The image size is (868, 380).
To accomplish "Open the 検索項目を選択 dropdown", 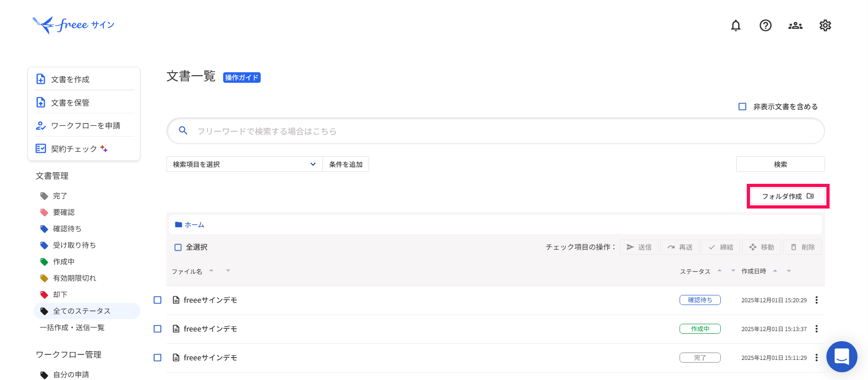I will click(x=244, y=164).
